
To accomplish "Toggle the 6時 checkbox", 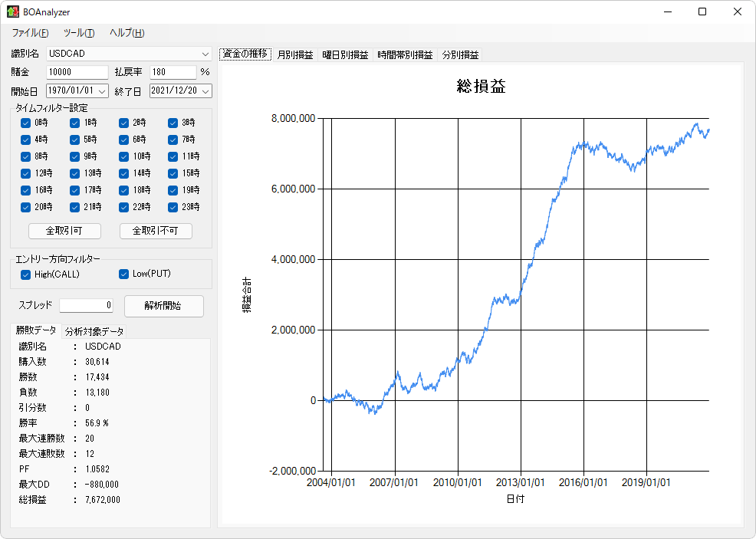I will [x=124, y=140].
